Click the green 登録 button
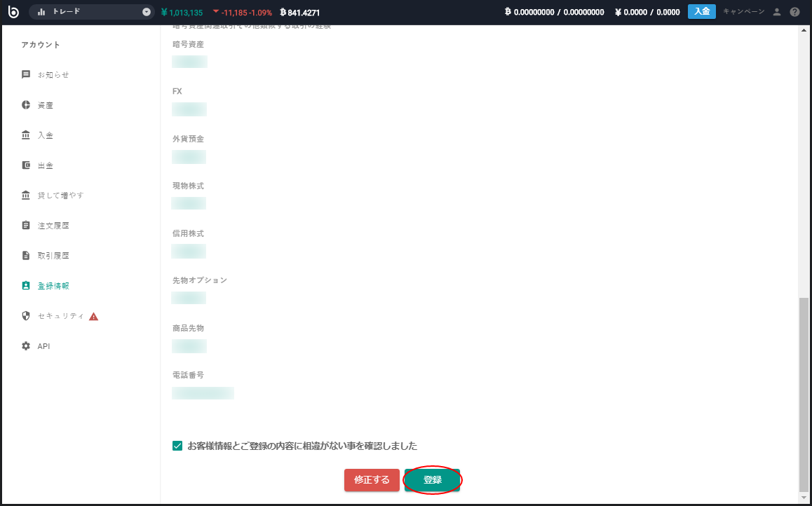Screen dimensions: 812x506 point(433,480)
